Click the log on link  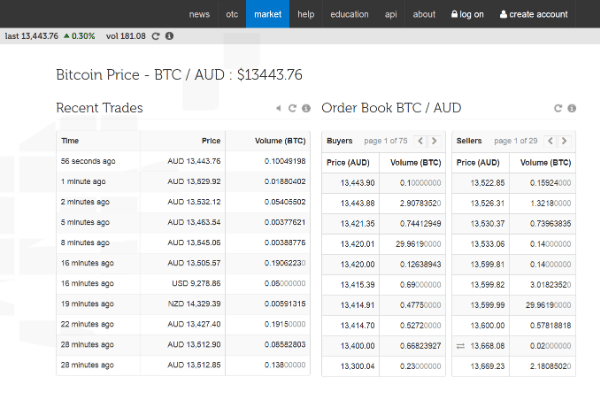tap(467, 14)
